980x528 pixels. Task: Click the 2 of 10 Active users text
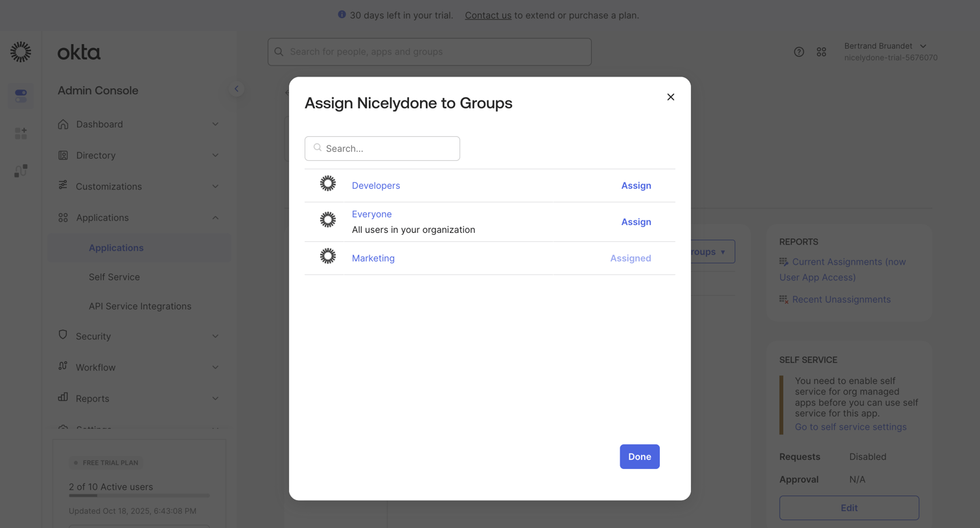point(111,487)
